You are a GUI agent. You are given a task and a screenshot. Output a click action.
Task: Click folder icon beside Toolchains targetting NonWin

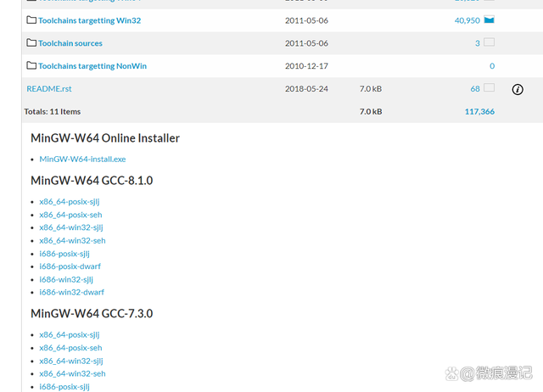[x=31, y=65]
